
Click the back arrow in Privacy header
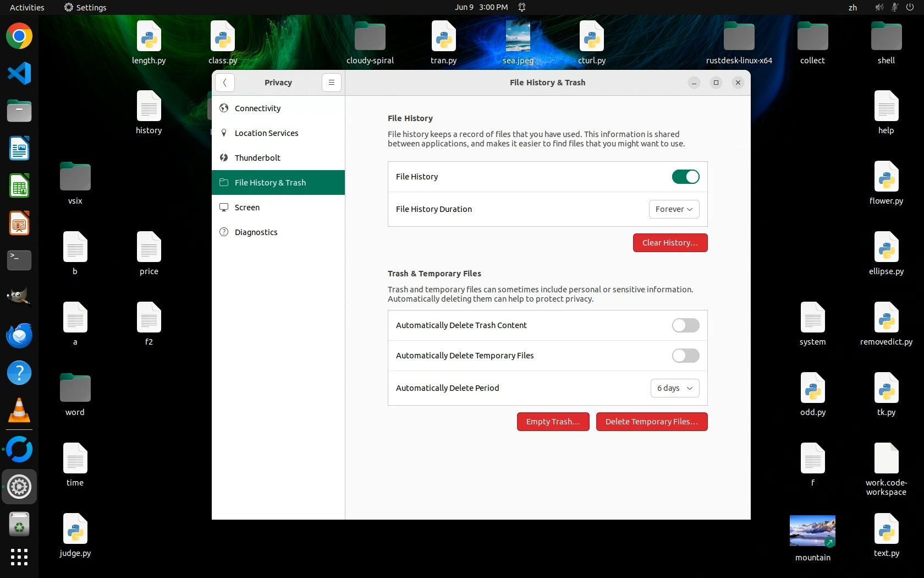tap(225, 83)
